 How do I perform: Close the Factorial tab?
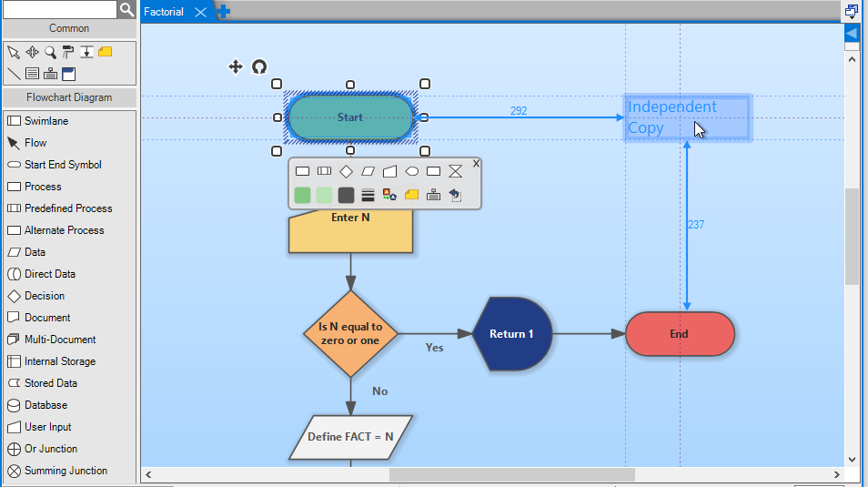pyautogui.click(x=200, y=12)
